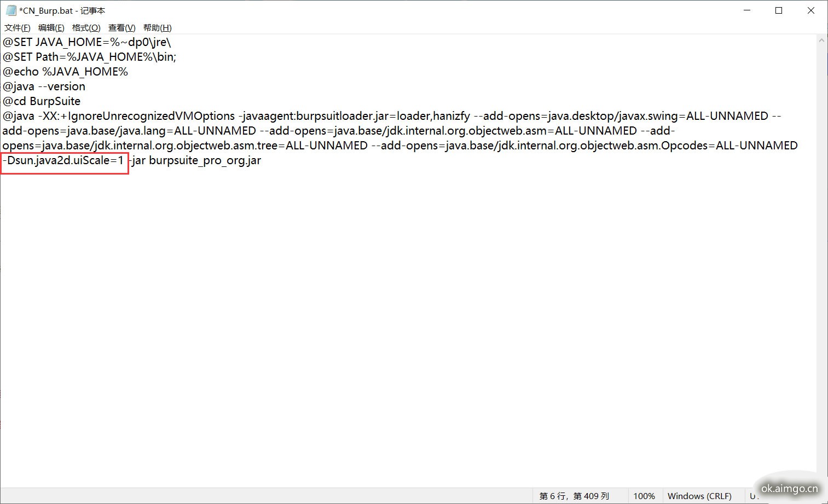Screen dimensions: 828x504
Task: Place cursor on @SET JAVA_HOME line
Action: [x=86, y=42]
